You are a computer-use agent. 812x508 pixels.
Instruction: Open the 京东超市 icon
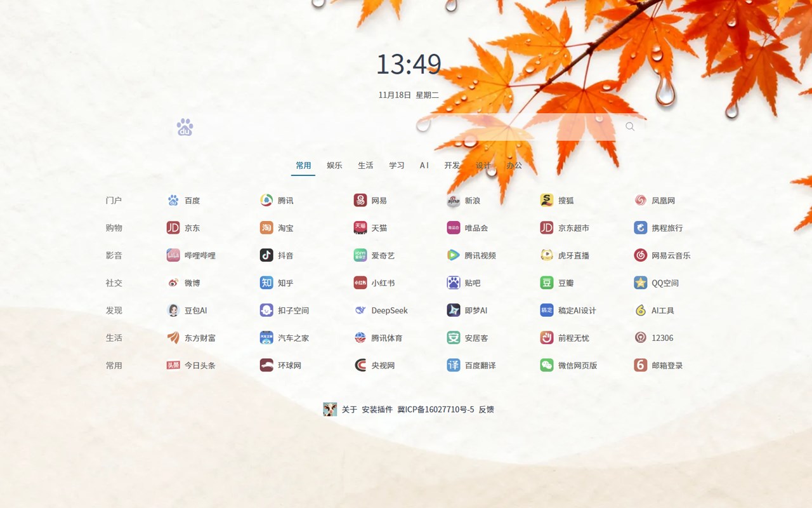pos(547,227)
